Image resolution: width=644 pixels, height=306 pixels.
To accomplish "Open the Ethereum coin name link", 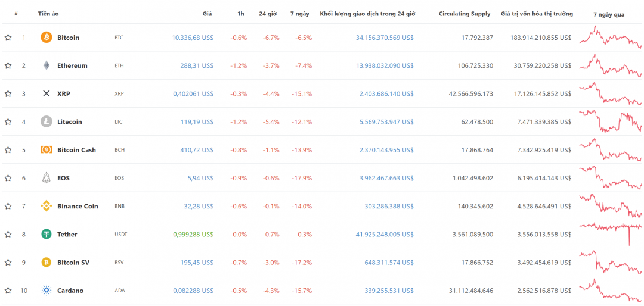I will click(72, 65).
